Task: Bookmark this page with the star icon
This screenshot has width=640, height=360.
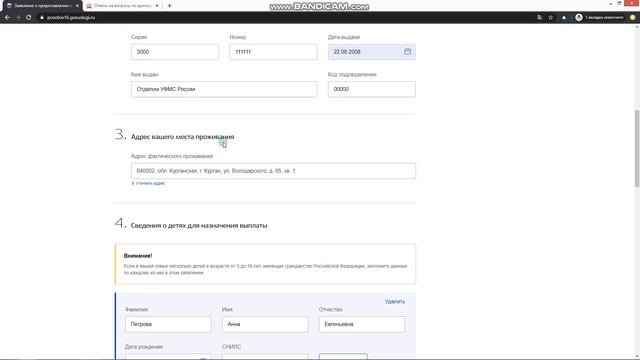Action: 551,18
